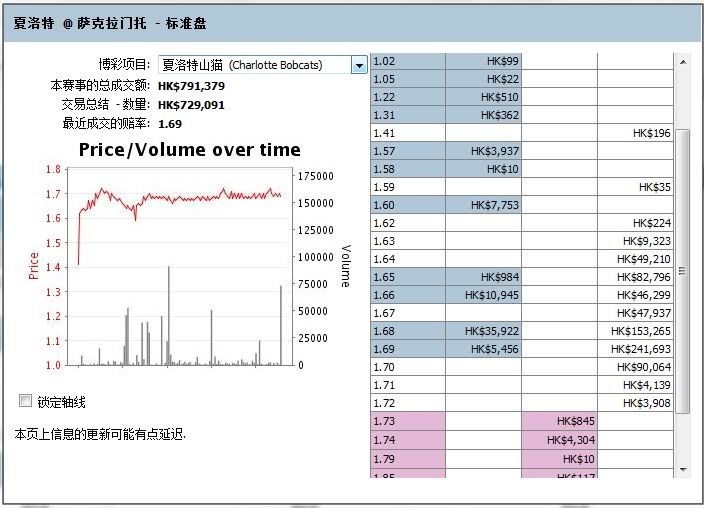Click the odds table scroll up arrow
704x508 pixels.
coord(684,62)
